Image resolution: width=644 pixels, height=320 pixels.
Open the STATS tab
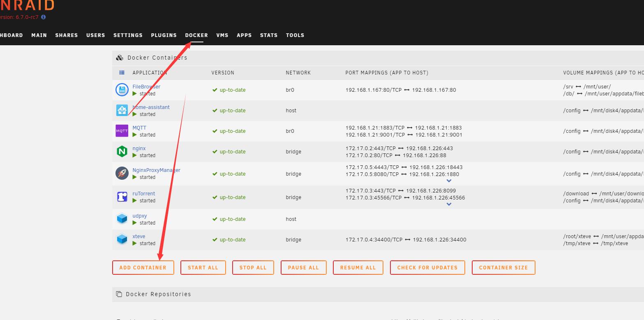pyautogui.click(x=269, y=35)
